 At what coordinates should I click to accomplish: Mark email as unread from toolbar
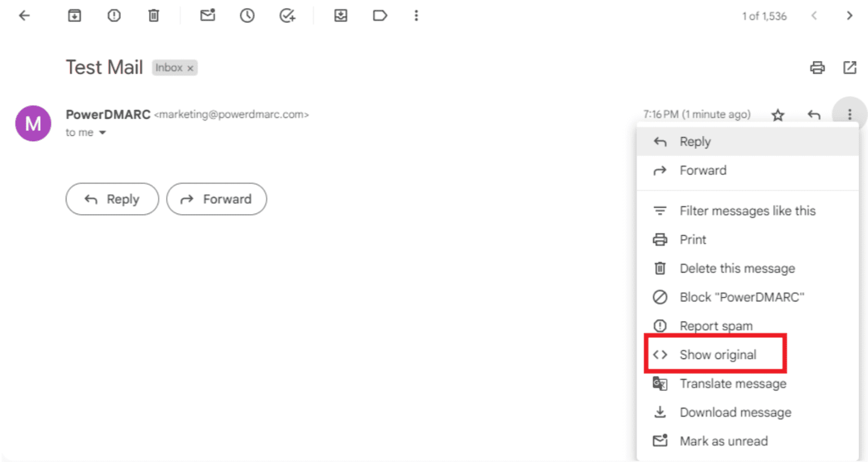pos(207,16)
